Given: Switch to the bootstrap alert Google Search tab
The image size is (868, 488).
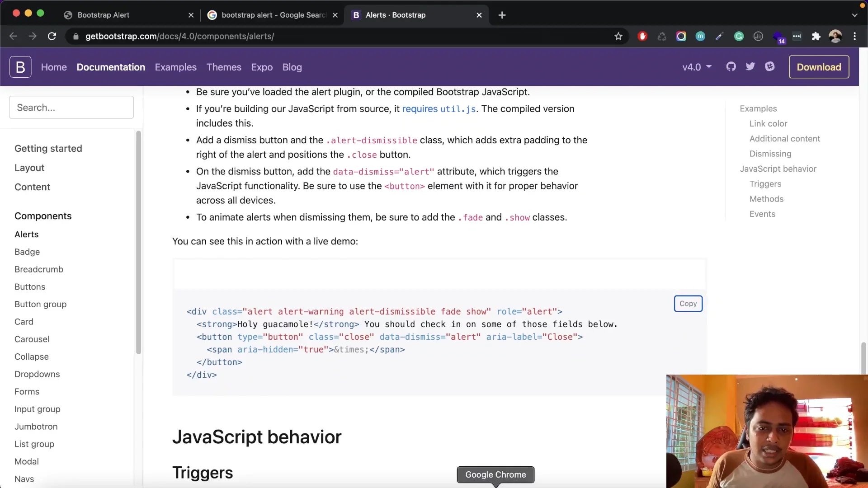Looking at the screenshot, I should pyautogui.click(x=273, y=15).
